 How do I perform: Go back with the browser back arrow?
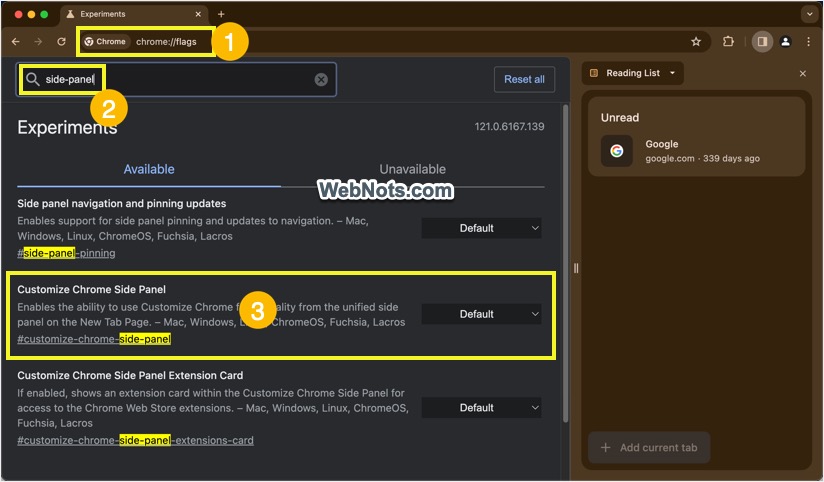click(x=16, y=42)
